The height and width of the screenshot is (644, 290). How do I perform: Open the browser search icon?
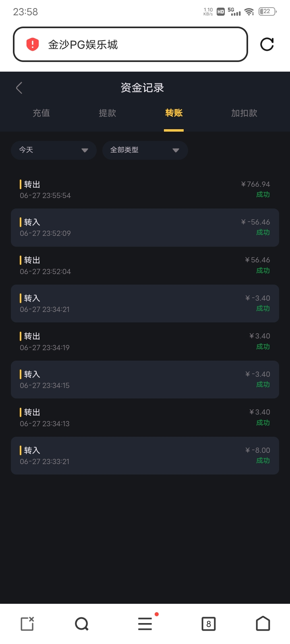point(82,624)
